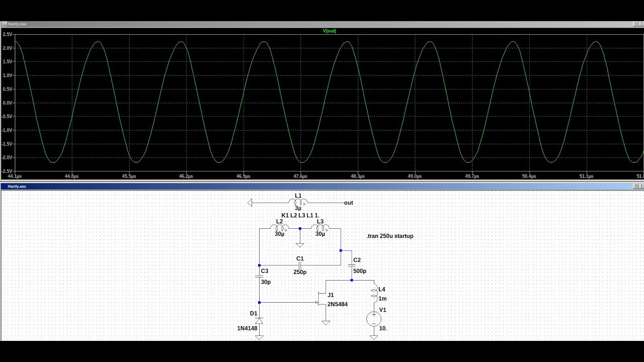Click the '.tran 250u startup' directive
Screen dimensions: 644x362
pos(390,236)
